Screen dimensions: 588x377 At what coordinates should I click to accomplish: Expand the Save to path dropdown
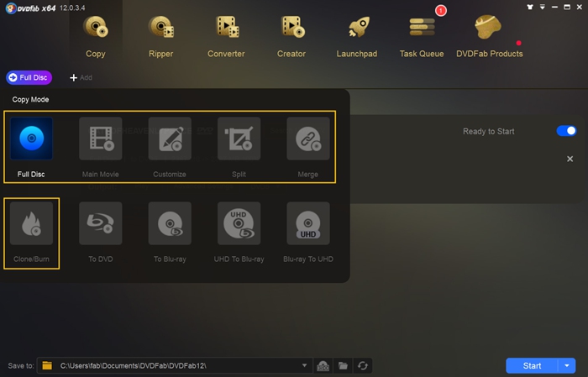click(304, 365)
